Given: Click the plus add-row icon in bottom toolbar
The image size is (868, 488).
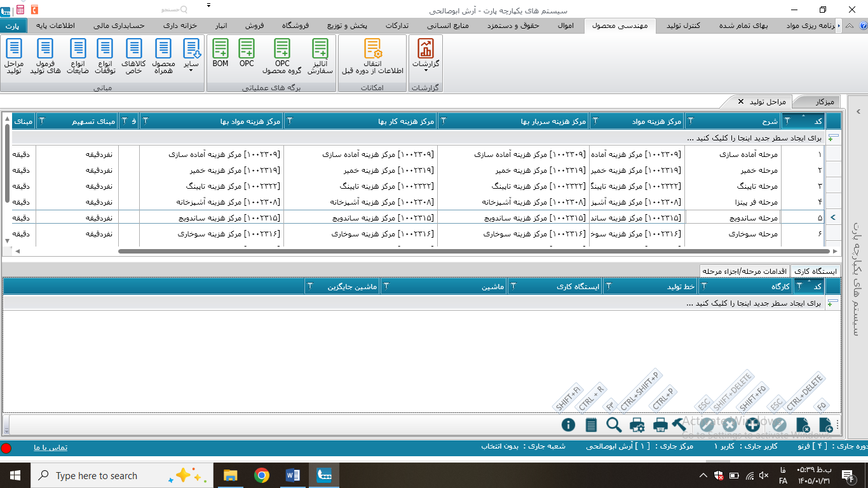Looking at the screenshot, I should point(752,425).
